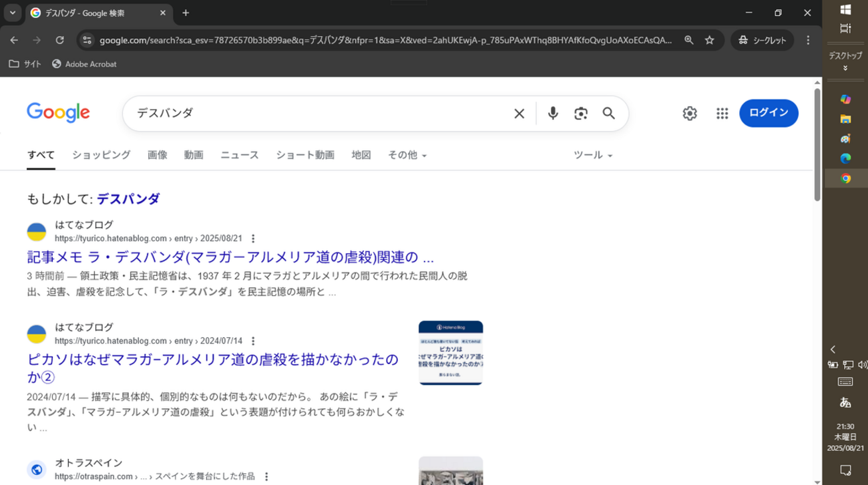The image size is (868, 485).
Task: Click the magnifier search submit icon
Action: 609,114
